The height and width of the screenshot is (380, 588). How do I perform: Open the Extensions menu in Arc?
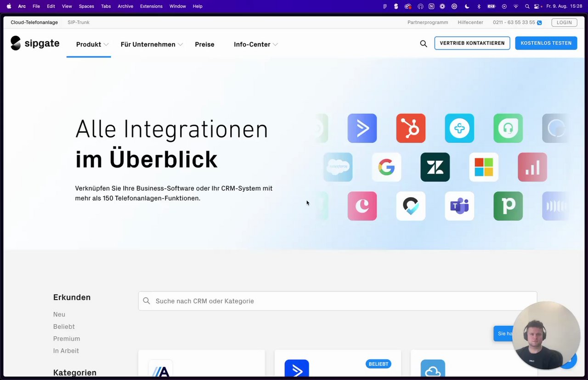click(x=151, y=6)
